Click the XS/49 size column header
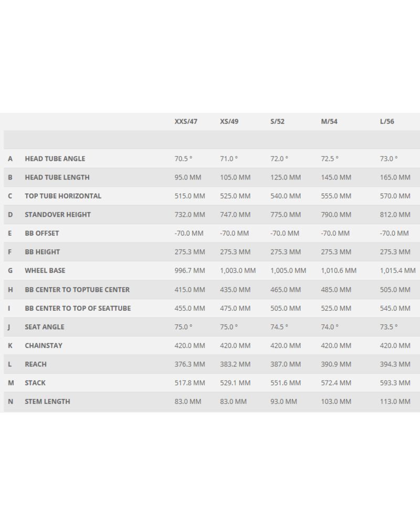Screen dimensions: 420x525 [229, 121]
